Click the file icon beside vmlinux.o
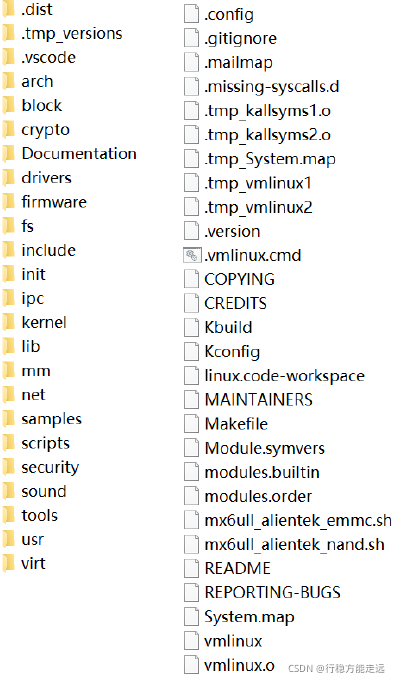The image size is (400, 682). click(x=191, y=665)
